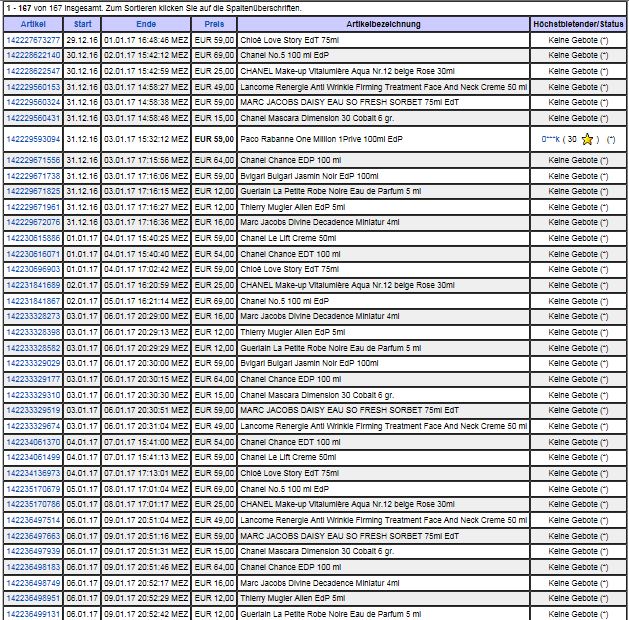
Task: Open article number 142233329519
Action: [33, 410]
